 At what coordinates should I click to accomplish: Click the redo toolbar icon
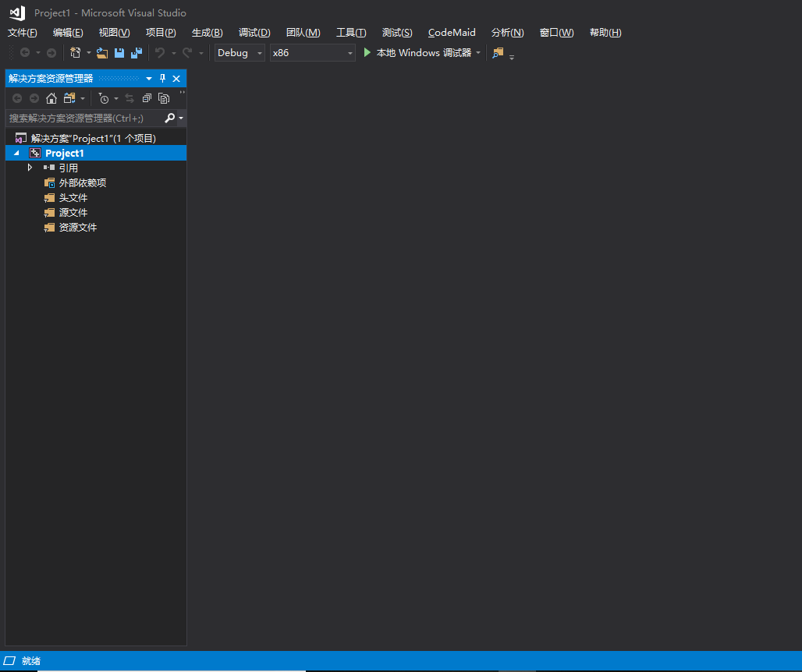pos(188,53)
